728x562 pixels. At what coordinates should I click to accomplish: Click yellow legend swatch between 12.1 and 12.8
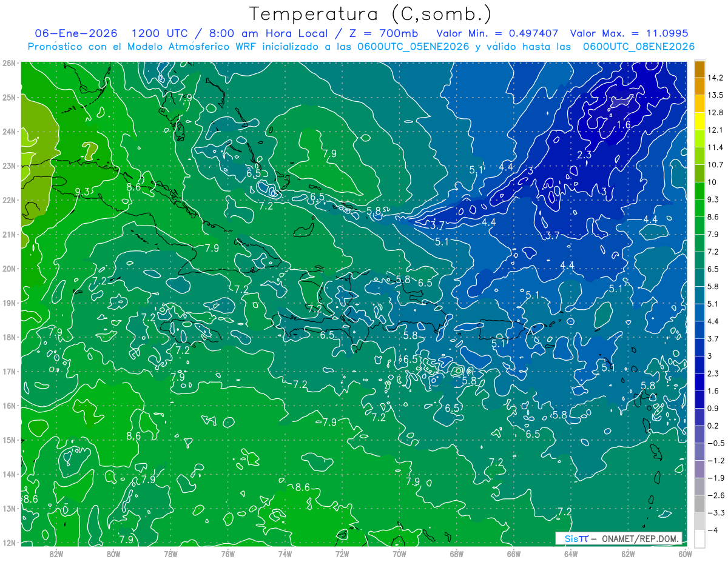699,121
